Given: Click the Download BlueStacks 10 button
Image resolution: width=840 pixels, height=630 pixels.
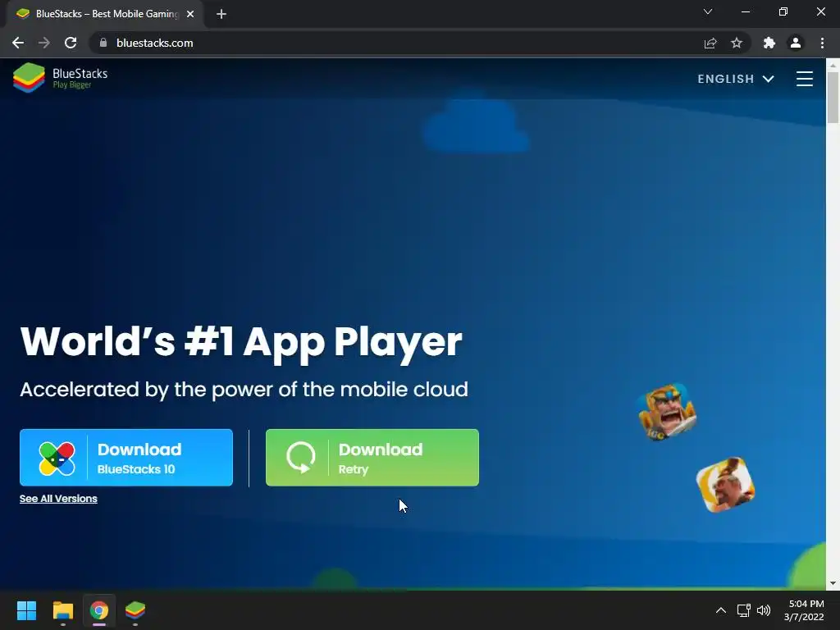Looking at the screenshot, I should tap(126, 458).
